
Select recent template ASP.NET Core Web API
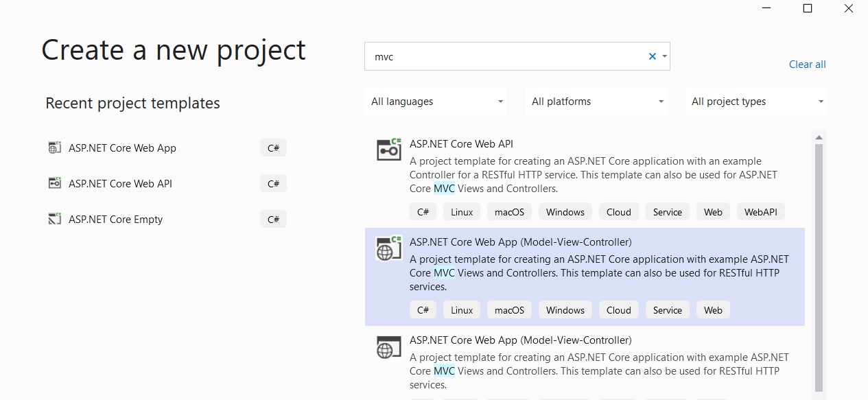120,183
